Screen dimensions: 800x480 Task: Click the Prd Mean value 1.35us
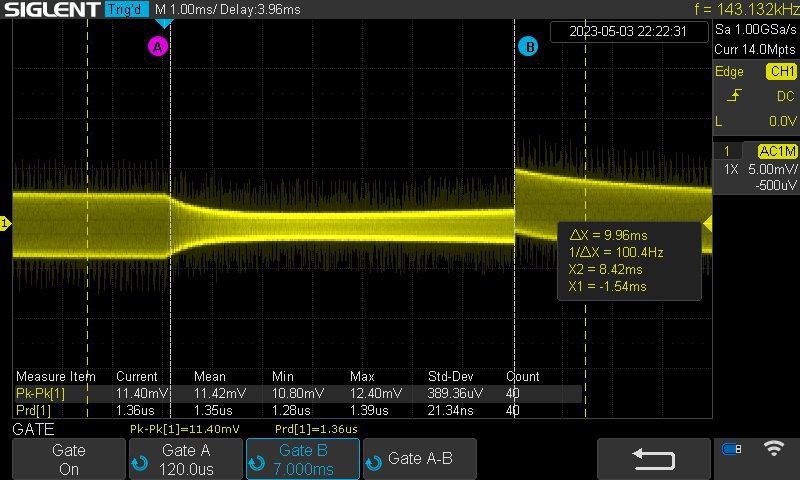coord(213,410)
